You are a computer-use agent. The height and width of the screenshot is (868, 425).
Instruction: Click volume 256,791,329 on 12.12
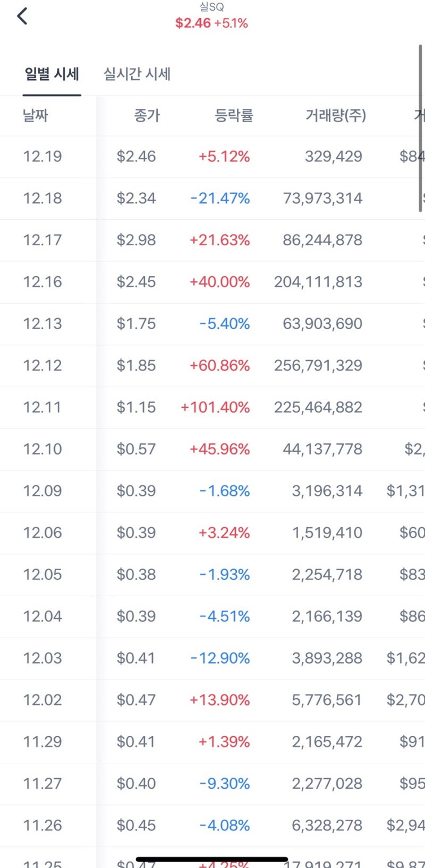(318, 366)
